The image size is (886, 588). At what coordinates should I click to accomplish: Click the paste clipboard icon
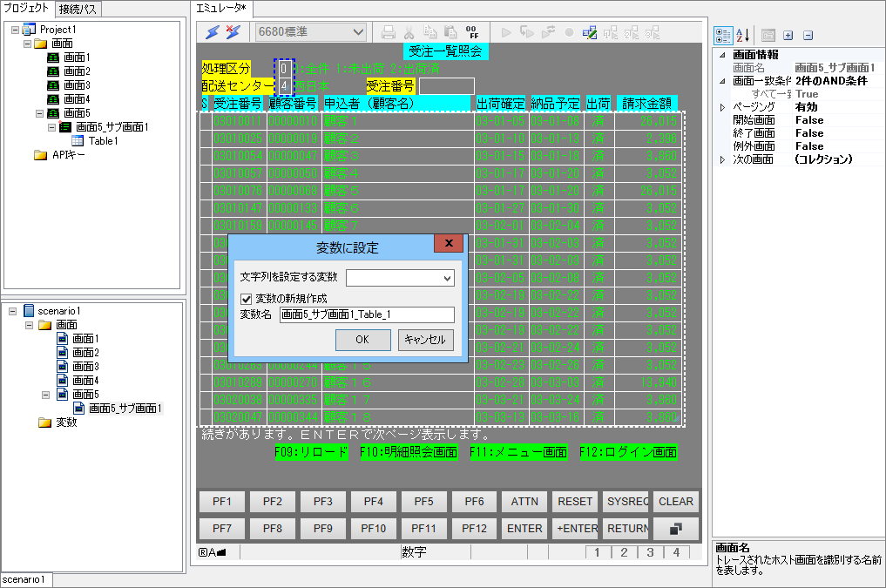tap(450, 32)
